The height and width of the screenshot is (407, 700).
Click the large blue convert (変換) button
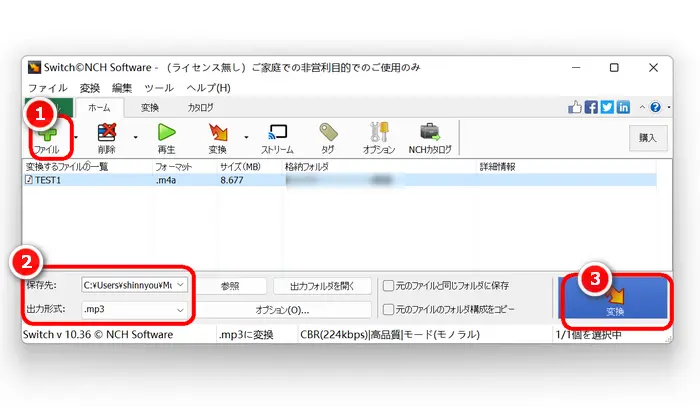613,298
